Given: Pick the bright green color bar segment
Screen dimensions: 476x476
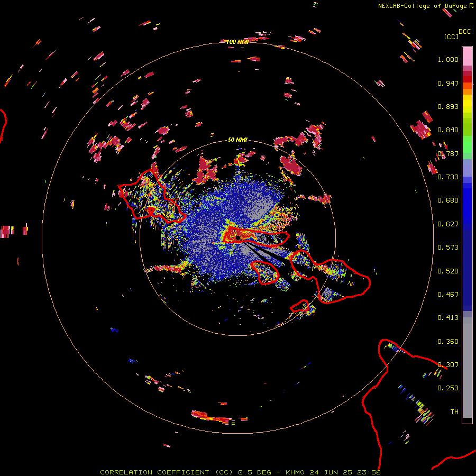Looking at the screenshot, I should tap(467, 144).
